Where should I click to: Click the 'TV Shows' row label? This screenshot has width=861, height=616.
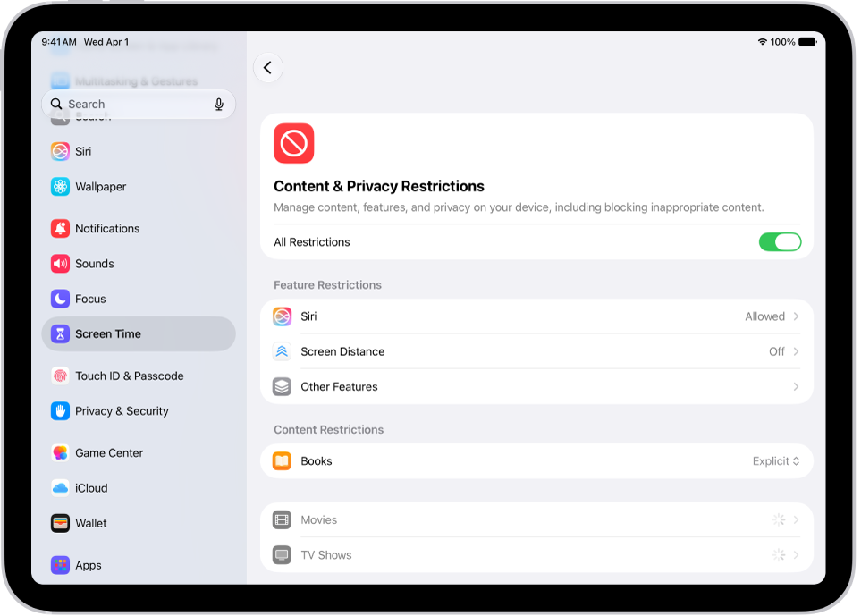pyautogui.click(x=326, y=555)
